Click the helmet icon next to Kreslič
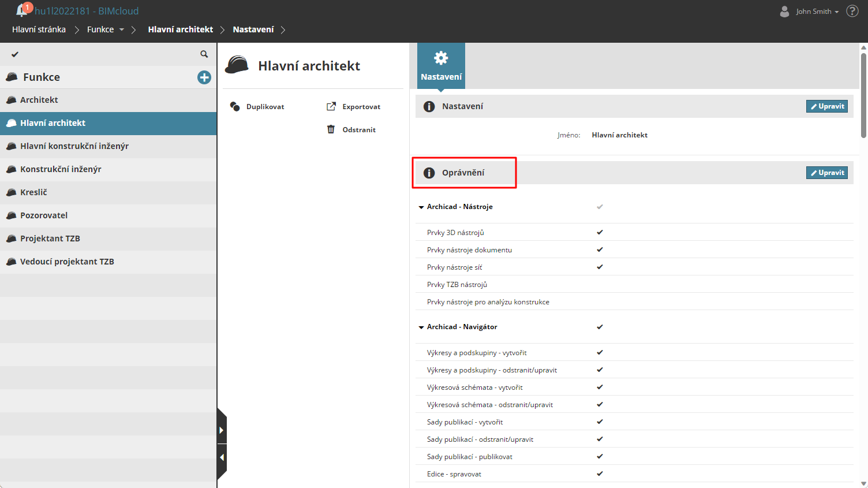Image resolution: width=868 pixels, height=488 pixels. tap(11, 192)
